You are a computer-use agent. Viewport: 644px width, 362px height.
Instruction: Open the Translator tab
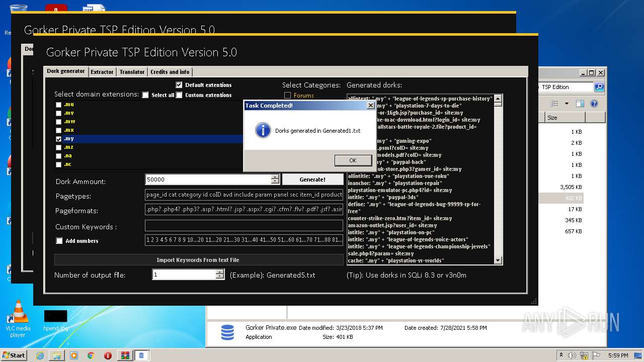tap(132, 72)
